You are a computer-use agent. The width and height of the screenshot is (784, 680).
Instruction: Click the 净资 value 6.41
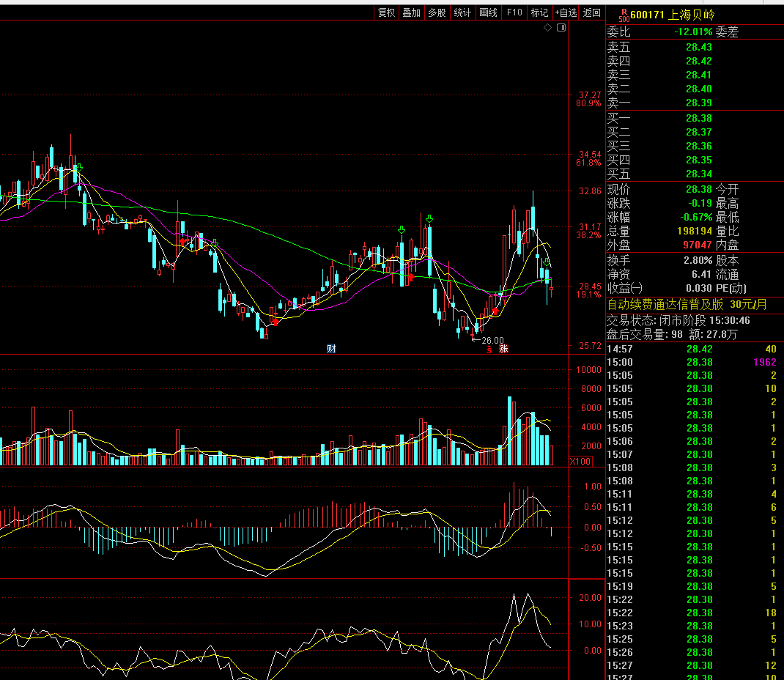(x=701, y=275)
